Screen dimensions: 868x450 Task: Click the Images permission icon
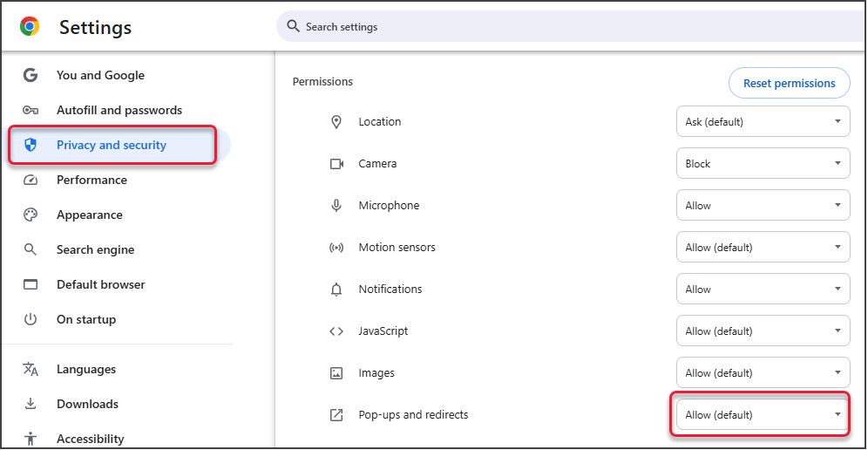coord(336,373)
